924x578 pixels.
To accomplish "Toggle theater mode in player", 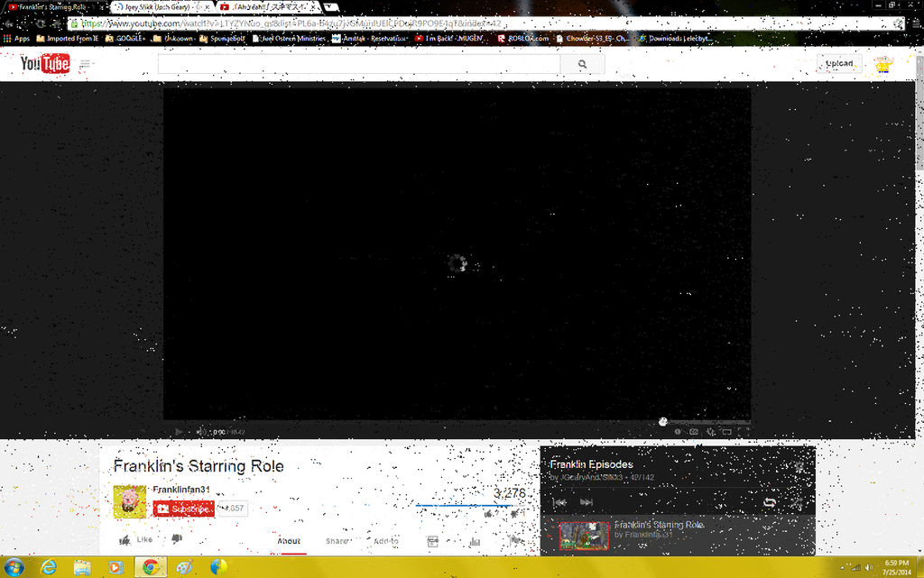I will (x=726, y=431).
